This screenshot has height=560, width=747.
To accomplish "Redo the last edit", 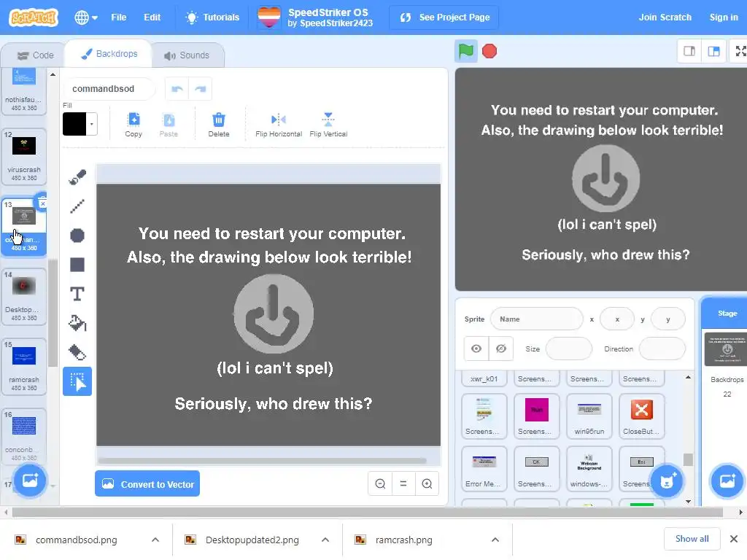I will [x=200, y=89].
